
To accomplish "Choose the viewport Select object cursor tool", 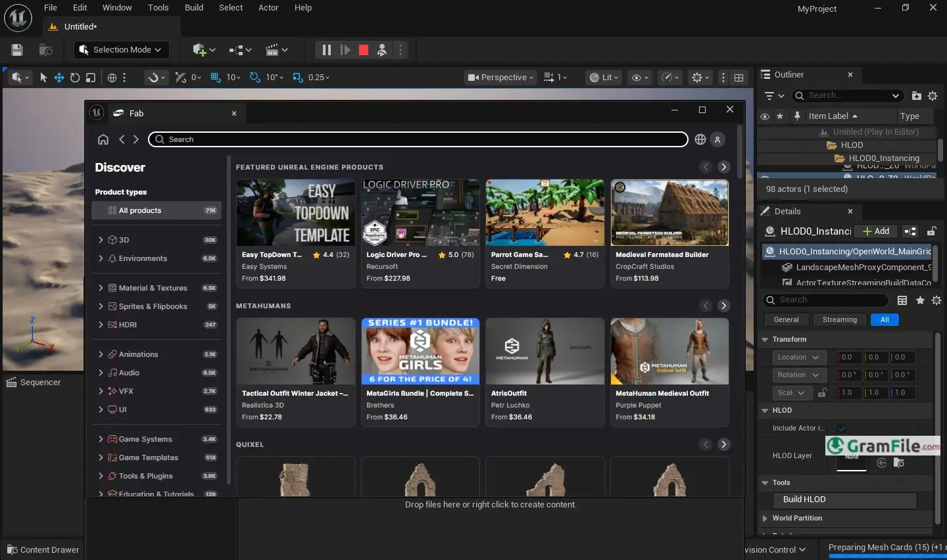I will [x=43, y=78].
